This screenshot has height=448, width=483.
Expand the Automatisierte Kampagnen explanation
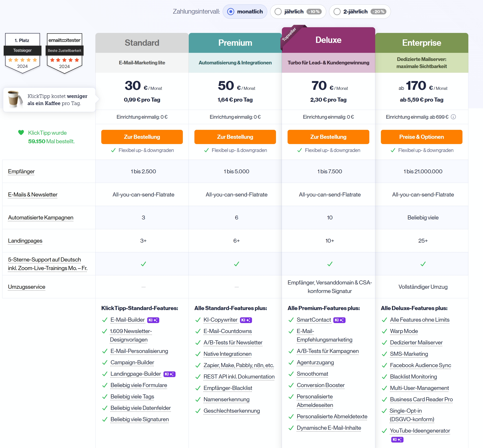coord(40,217)
